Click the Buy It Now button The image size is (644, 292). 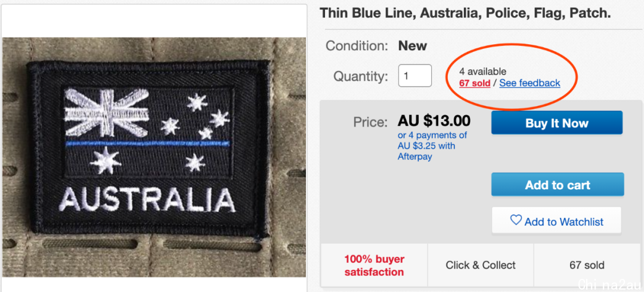click(557, 123)
